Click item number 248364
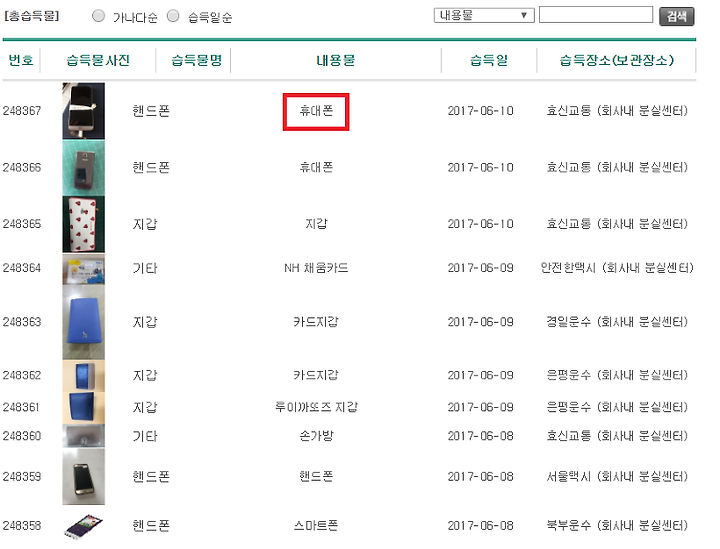The width and height of the screenshot is (720, 549). point(22,268)
